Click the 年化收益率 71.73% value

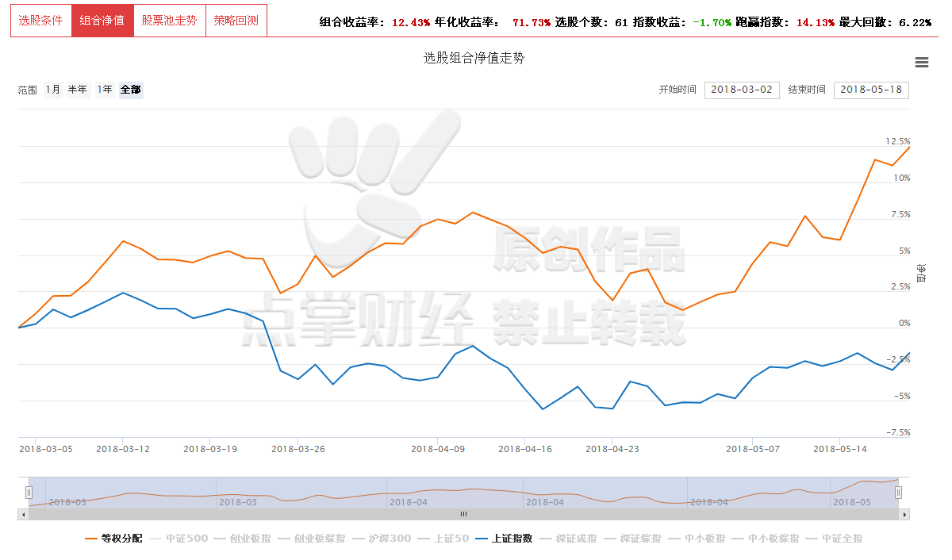tap(532, 23)
